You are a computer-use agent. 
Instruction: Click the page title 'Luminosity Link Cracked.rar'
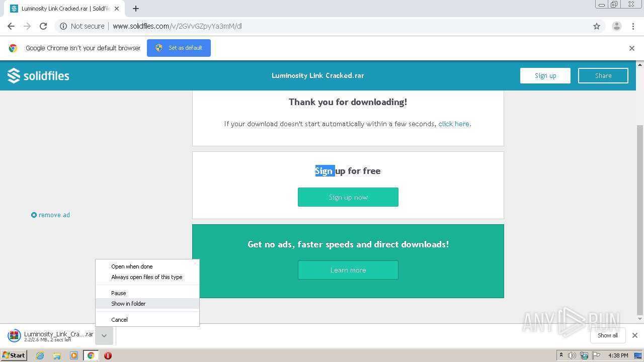click(x=318, y=75)
